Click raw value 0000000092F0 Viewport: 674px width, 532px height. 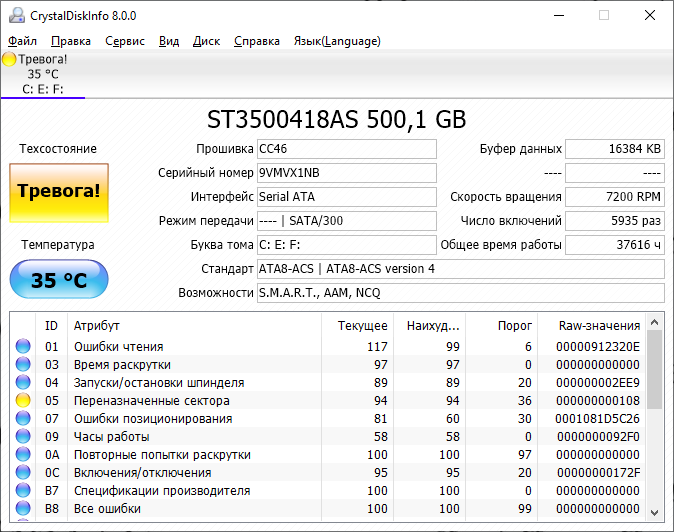[x=598, y=437]
